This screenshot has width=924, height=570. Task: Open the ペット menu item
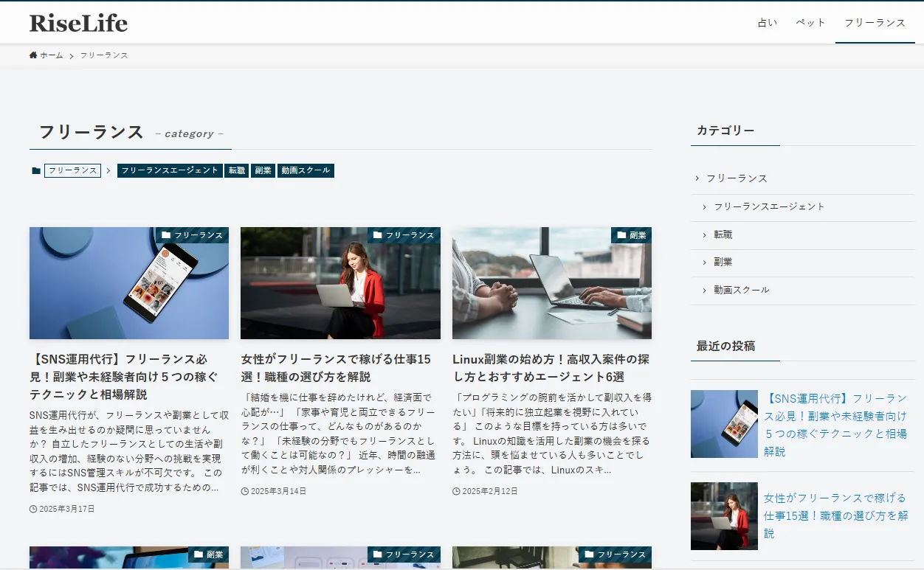(x=810, y=23)
